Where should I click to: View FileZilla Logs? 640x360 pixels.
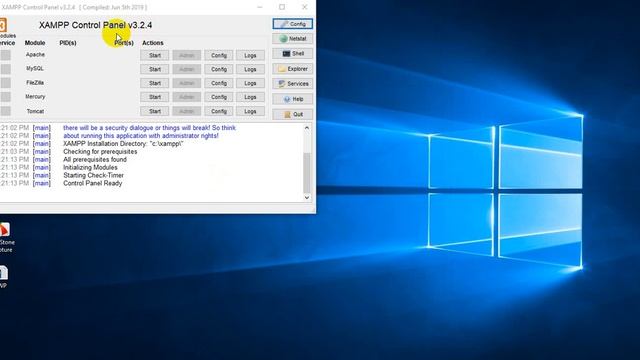coord(250,83)
